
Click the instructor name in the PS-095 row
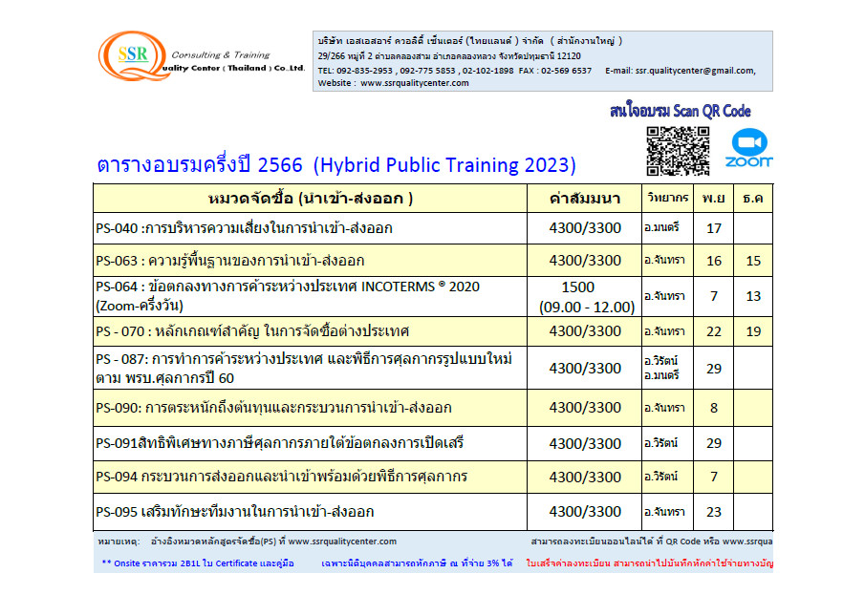click(664, 511)
